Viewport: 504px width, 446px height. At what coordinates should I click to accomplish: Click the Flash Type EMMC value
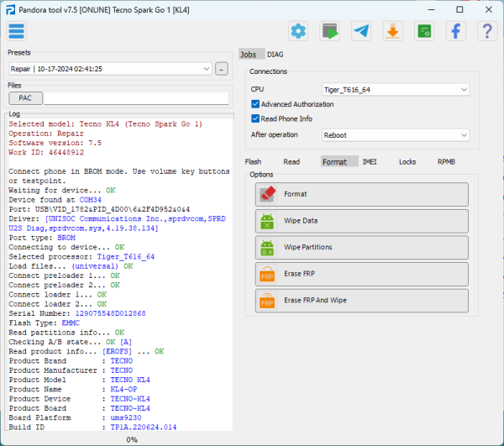[71, 323]
